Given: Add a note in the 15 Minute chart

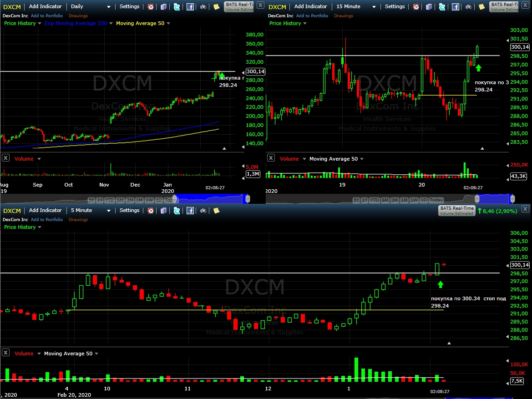Looking at the screenshot, I should coord(481,7).
